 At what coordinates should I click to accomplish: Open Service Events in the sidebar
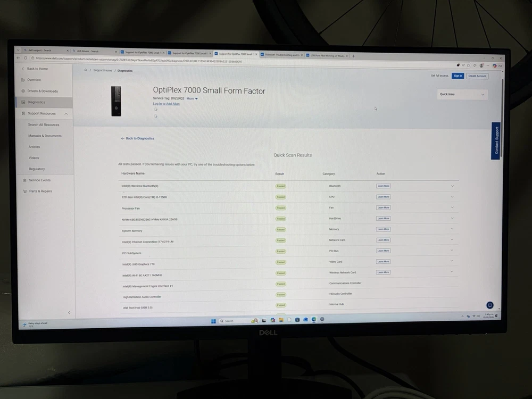[39, 180]
